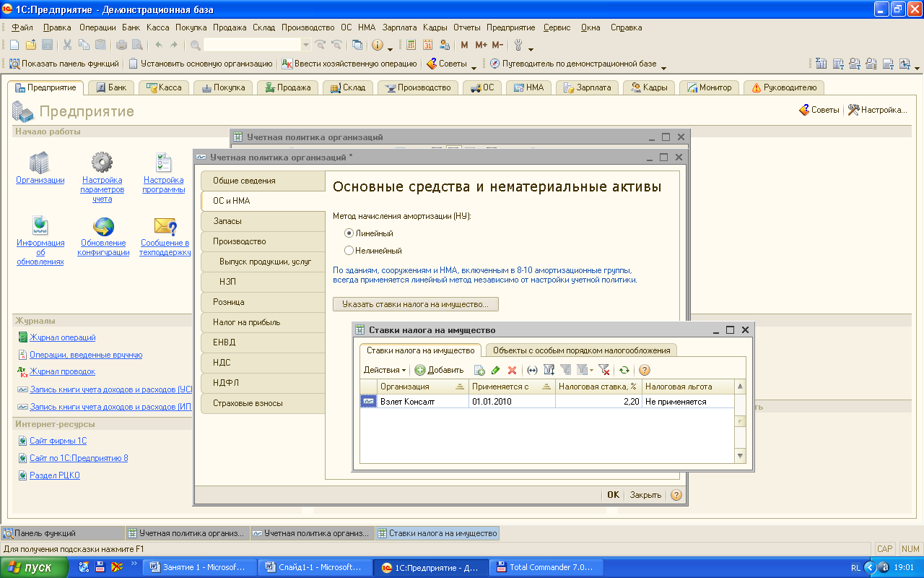Open the Операции menu

point(97,27)
